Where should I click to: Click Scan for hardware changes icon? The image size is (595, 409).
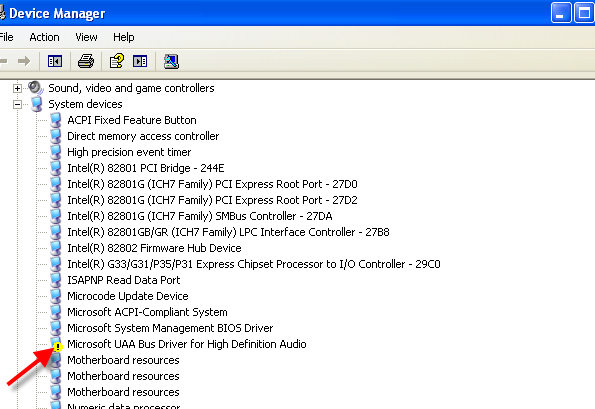point(171,61)
